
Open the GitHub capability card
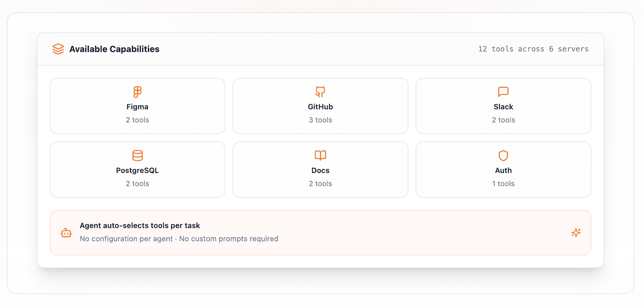coord(320,106)
